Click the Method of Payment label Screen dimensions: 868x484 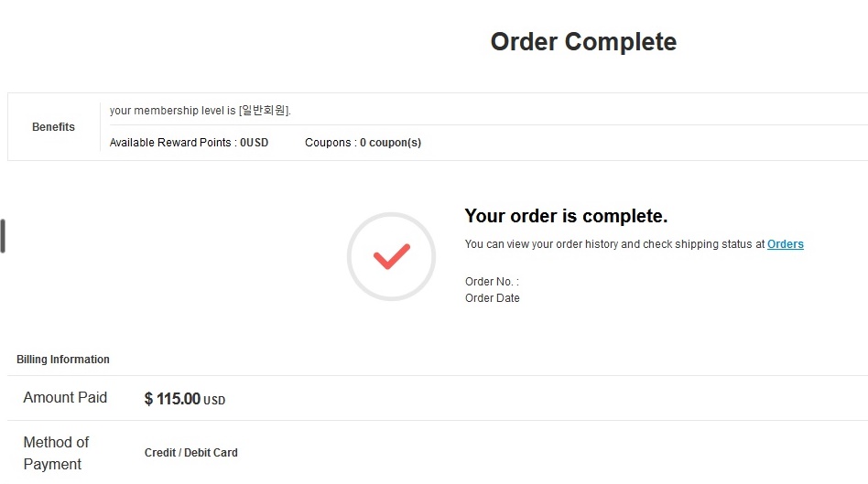pos(56,453)
